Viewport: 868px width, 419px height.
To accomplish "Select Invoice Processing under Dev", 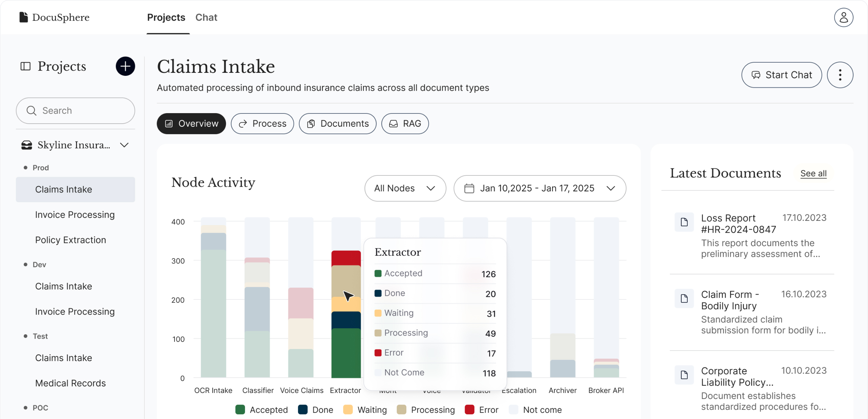I will click(75, 312).
